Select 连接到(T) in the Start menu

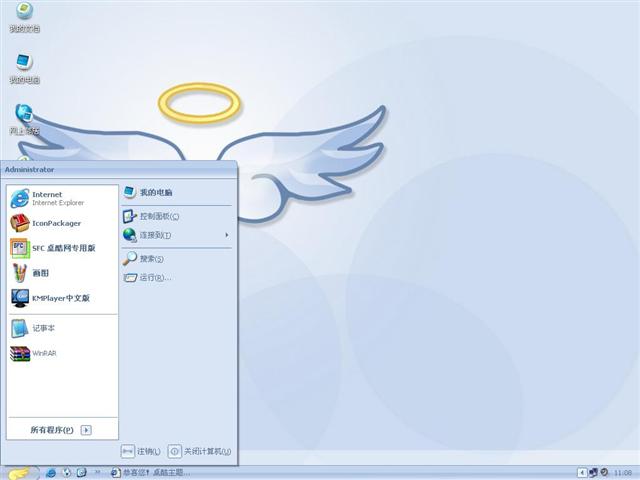(x=176, y=235)
